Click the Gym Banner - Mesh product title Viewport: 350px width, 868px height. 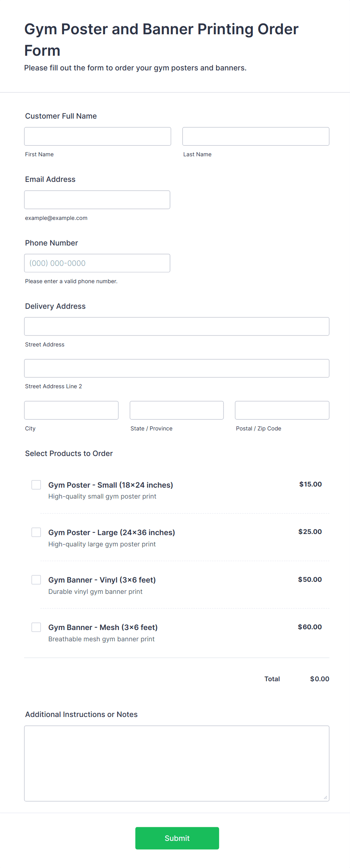103,627
